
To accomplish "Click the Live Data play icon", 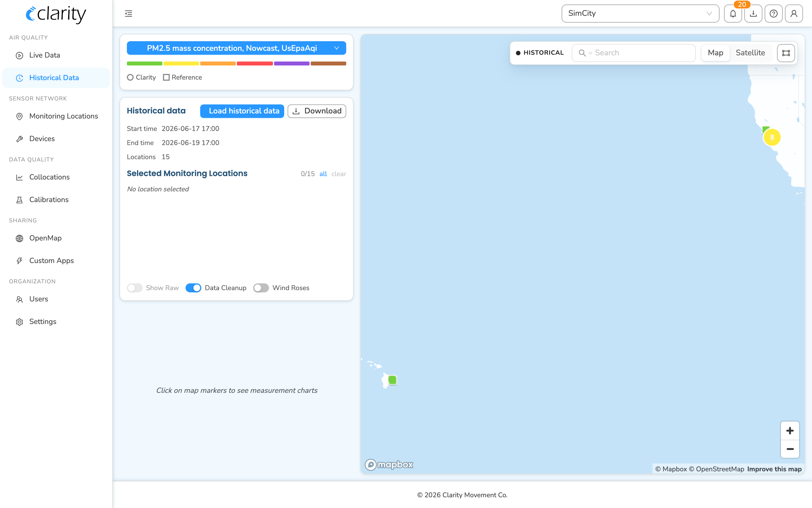I will click(x=19, y=55).
